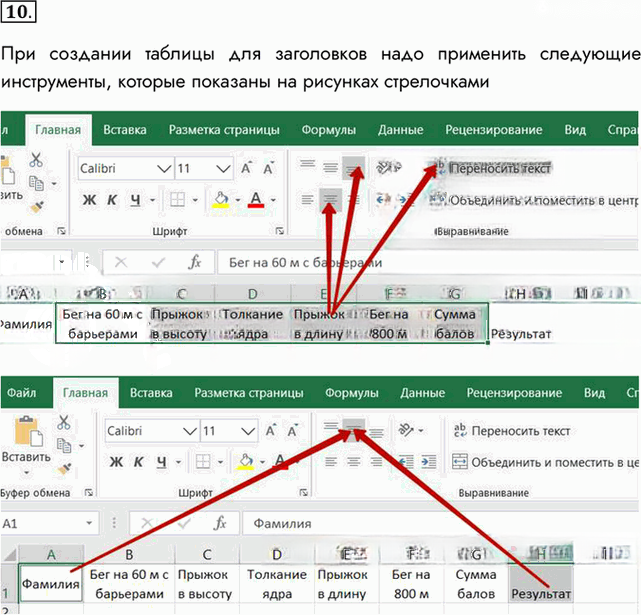Toggle bottom align in upper Excel screenshot
This screenshot has width=641, height=615.
point(353,168)
